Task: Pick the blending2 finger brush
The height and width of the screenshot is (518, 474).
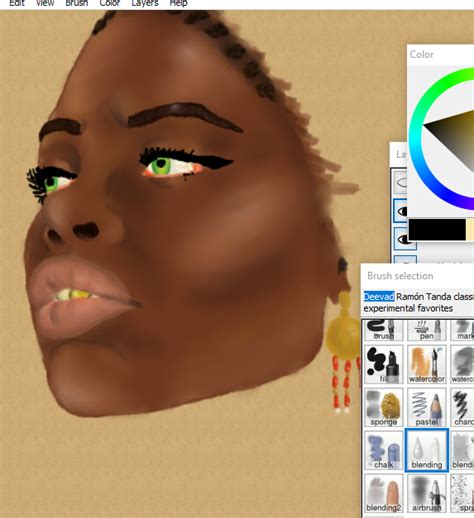Action: (x=384, y=493)
